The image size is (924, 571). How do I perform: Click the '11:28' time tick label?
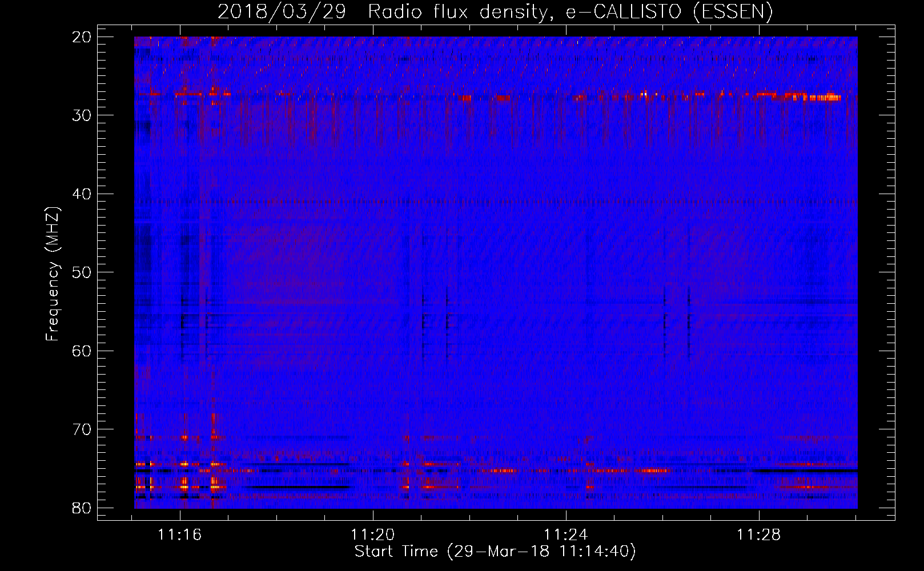pyautogui.click(x=759, y=535)
